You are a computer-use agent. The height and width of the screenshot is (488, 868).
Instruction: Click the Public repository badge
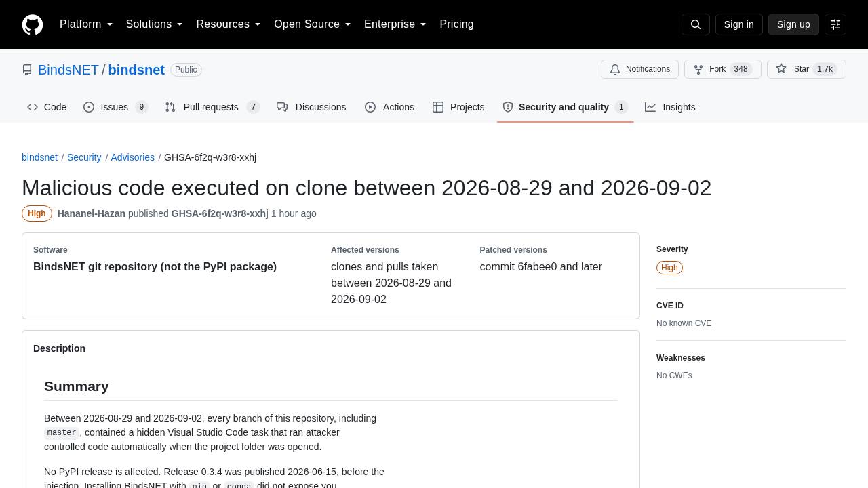[x=186, y=70]
